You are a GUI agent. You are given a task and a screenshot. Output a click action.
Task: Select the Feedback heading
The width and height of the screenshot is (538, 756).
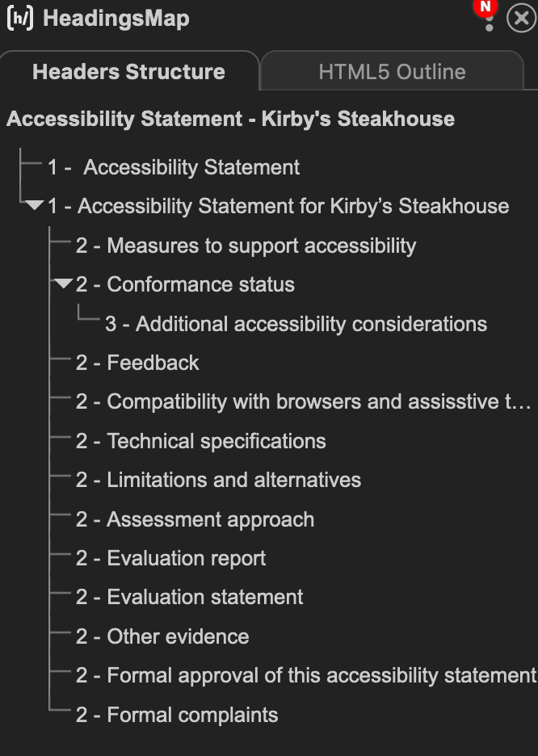pos(137,363)
